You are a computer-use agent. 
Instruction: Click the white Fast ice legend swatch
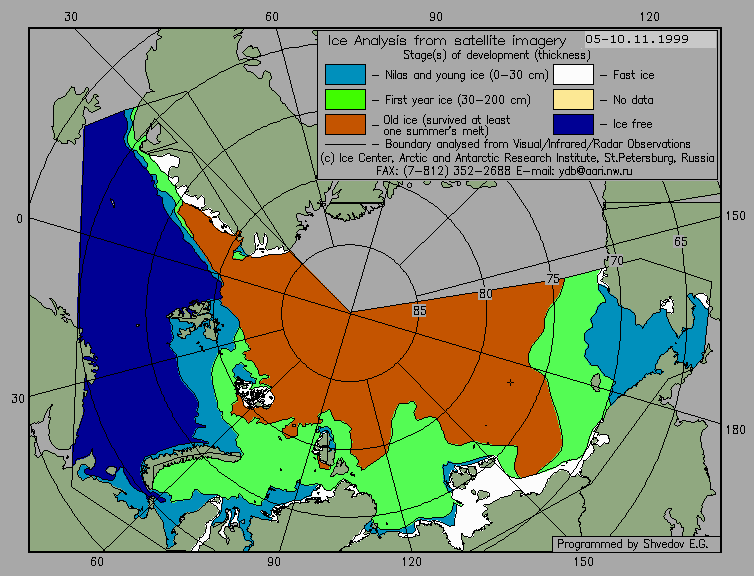pos(573,75)
